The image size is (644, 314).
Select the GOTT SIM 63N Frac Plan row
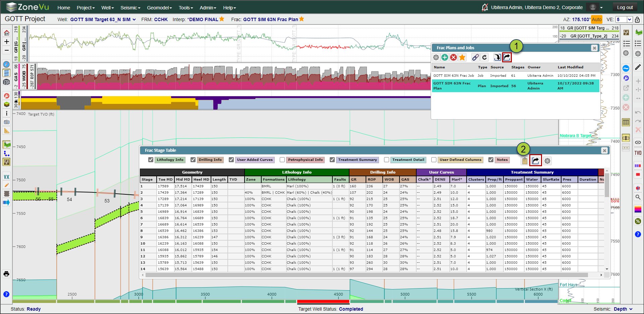point(515,86)
